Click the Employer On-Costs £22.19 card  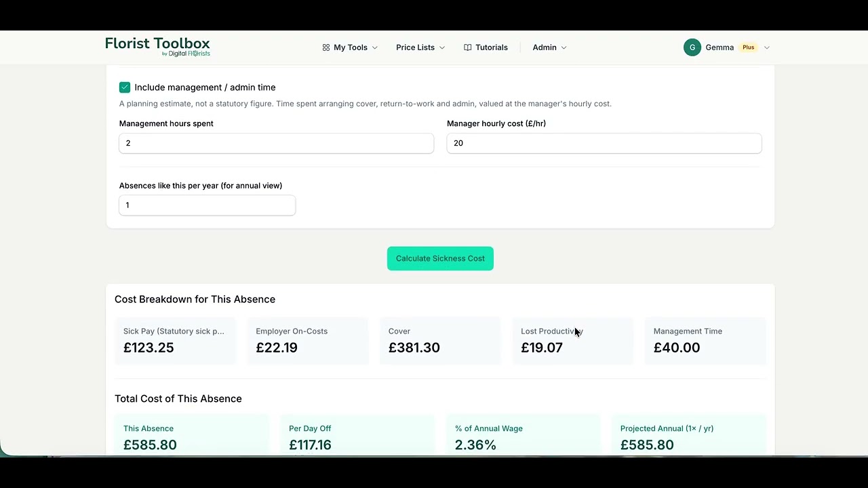(x=308, y=341)
